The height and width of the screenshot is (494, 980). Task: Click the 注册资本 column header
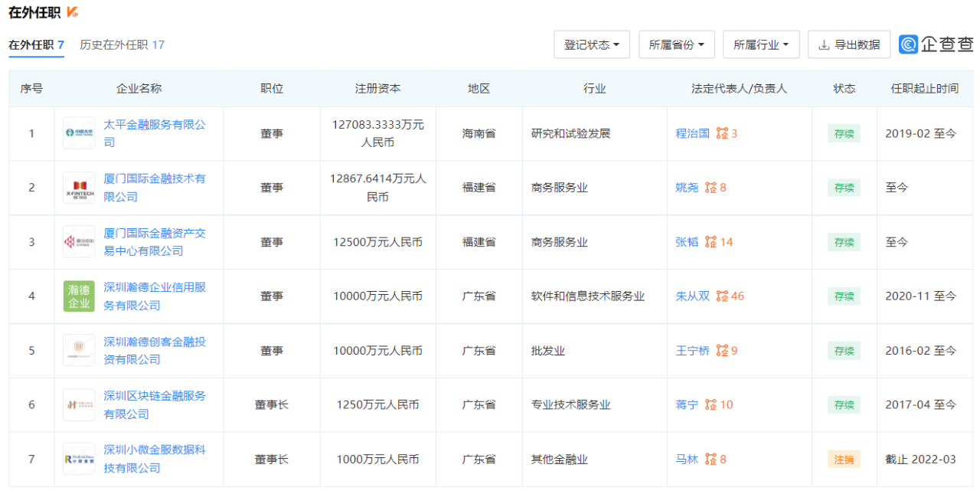377,89
